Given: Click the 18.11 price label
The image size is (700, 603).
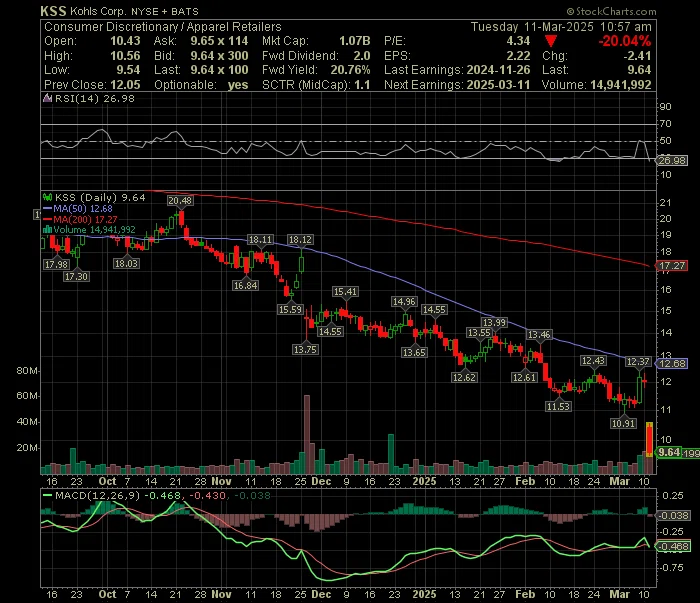Looking at the screenshot, I should pyautogui.click(x=260, y=240).
